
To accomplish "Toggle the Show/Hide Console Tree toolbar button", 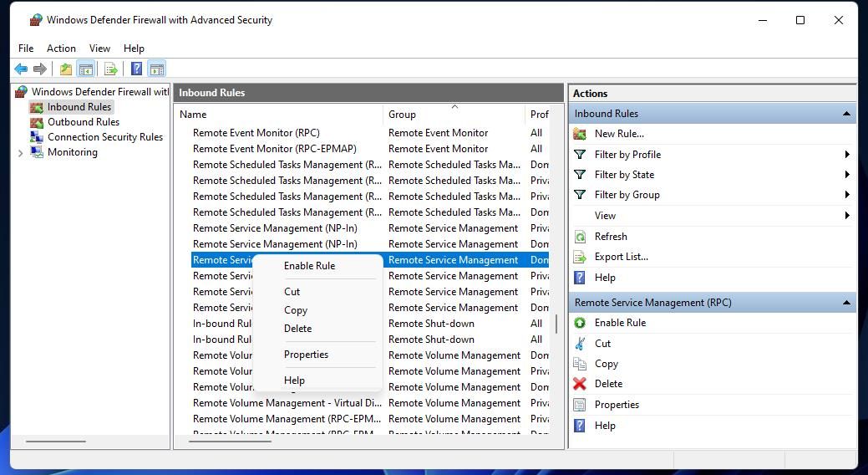I will pos(85,69).
